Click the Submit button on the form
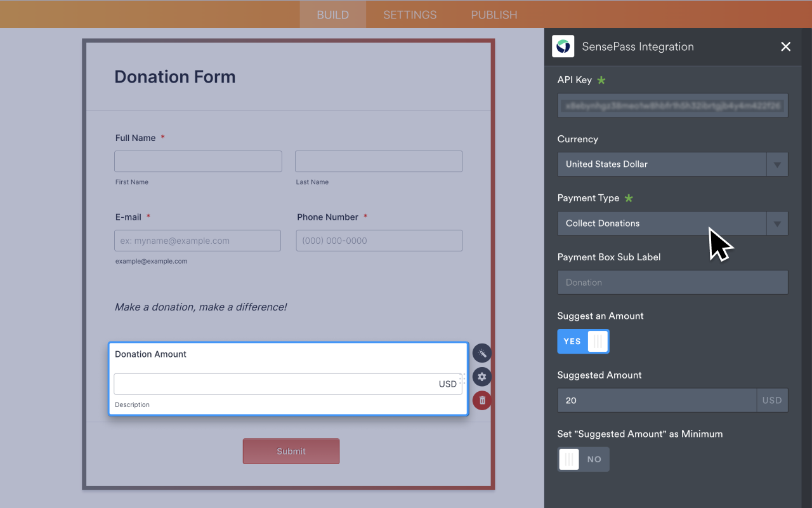The image size is (812, 508). [291, 451]
